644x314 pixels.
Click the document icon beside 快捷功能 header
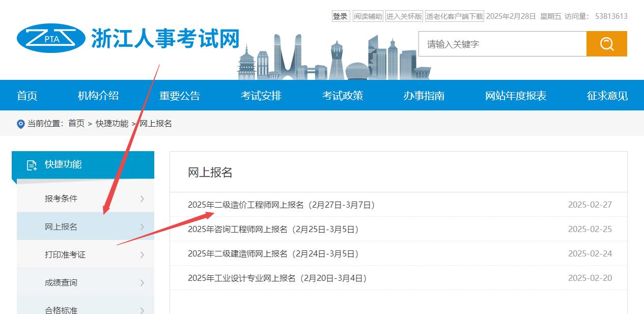[32, 164]
